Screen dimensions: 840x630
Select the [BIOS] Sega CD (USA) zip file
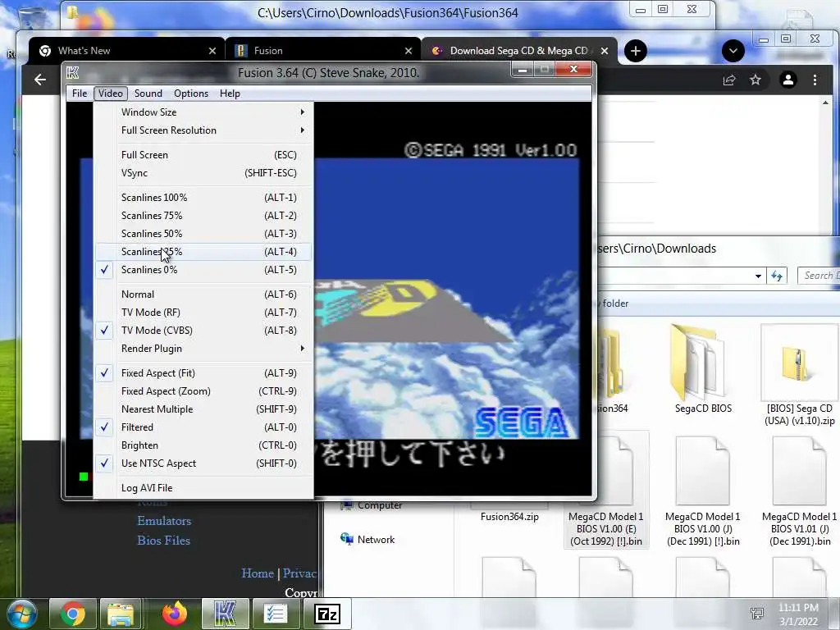click(x=799, y=375)
